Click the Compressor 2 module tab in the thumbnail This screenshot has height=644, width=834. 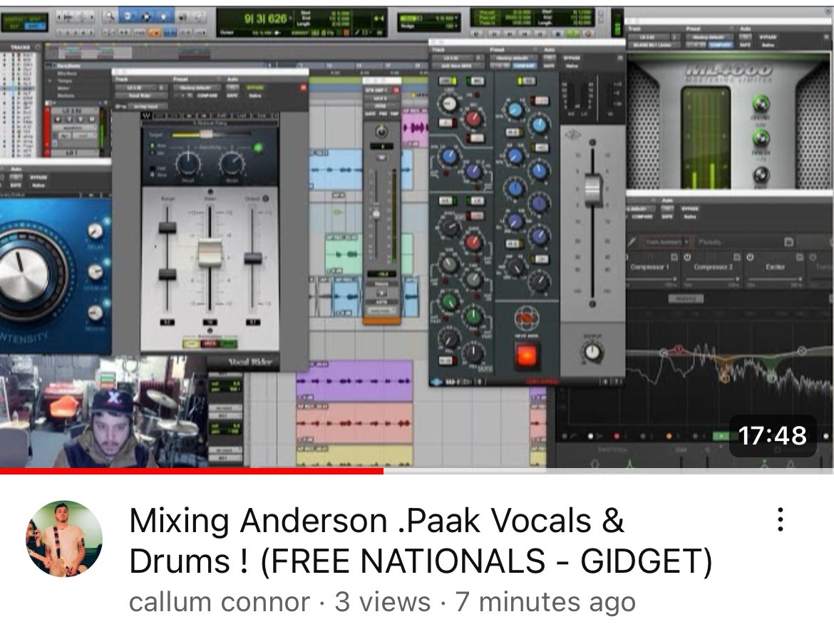click(x=713, y=267)
